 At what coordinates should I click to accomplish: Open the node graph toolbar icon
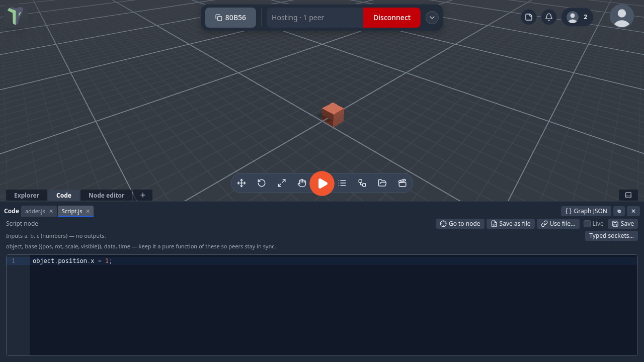point(362,183)
